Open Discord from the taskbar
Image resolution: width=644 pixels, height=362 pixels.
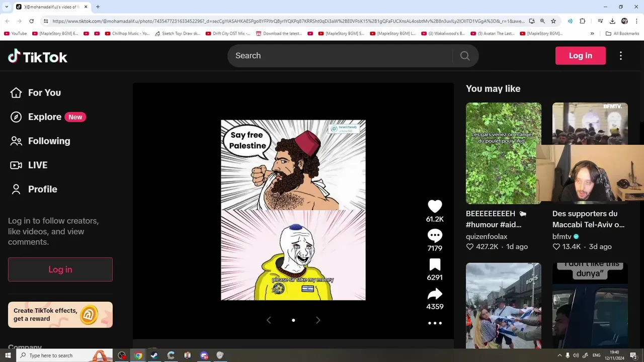[204, 355]
